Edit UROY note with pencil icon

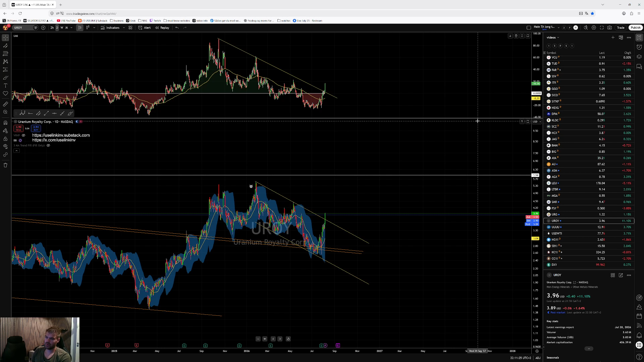[621, 275]
